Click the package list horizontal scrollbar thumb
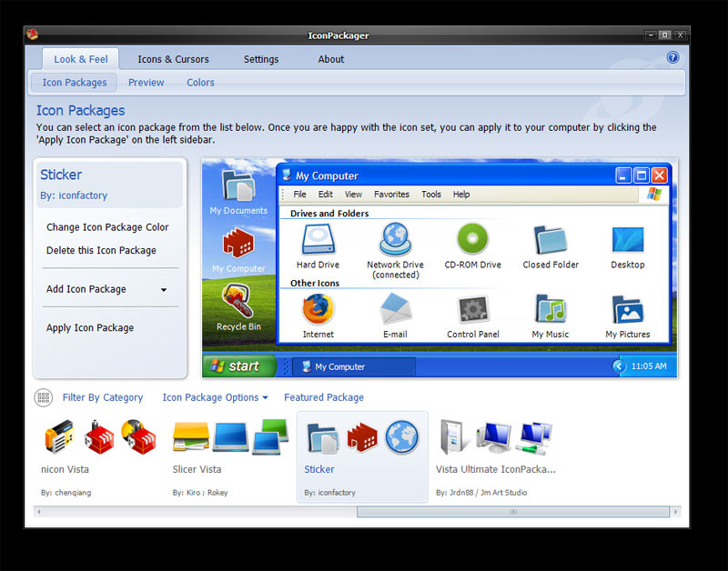Screen dimensions: 728x571 click(513, 512)
